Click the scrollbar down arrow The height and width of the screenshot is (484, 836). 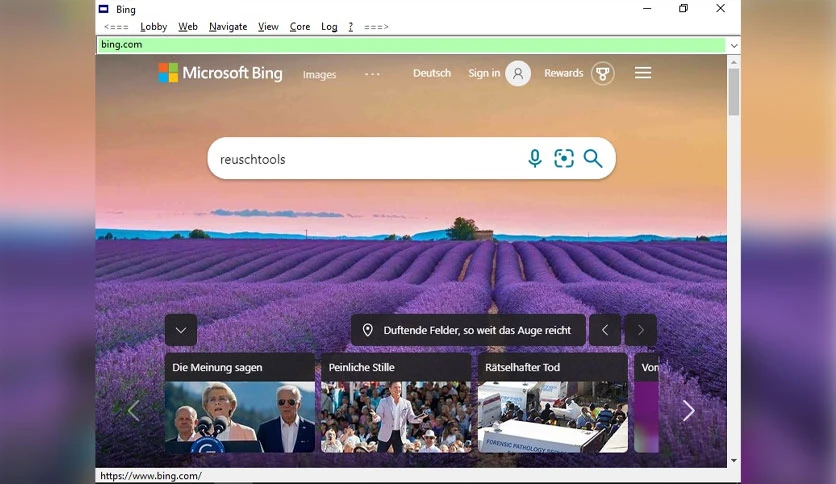point(734,460)
